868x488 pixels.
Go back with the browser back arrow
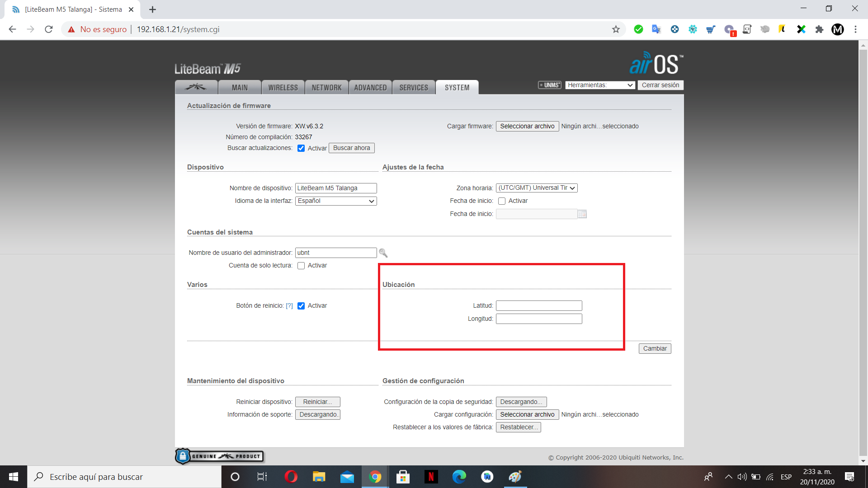[12, 29]
